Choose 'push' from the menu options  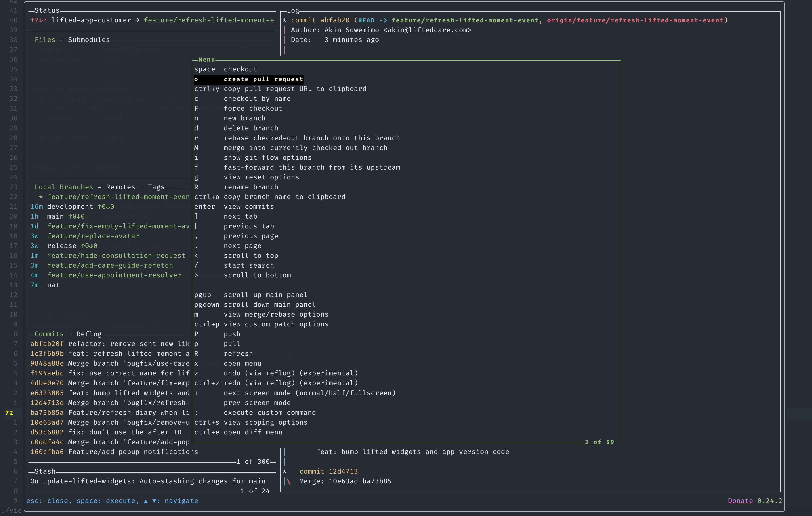[x=232, y=334]
